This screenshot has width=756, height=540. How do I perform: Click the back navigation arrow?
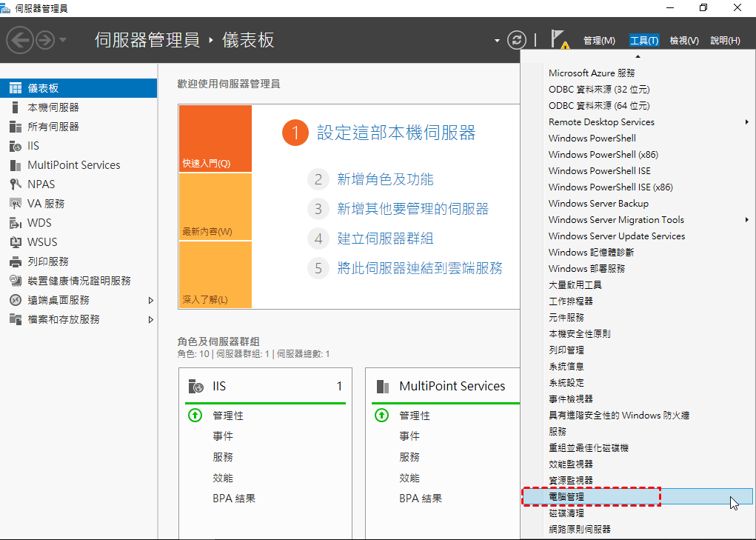[20, 40]
